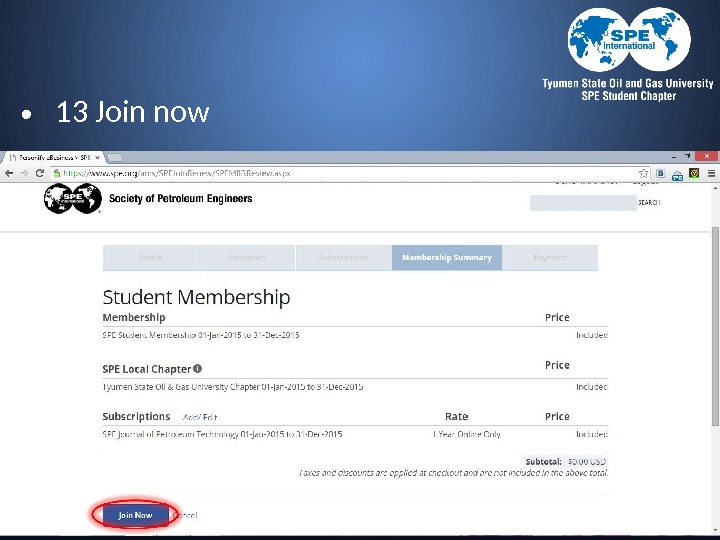This screenshot has height=540, width=720.
Task: Open the blue B extension icon
Action: tap(660, 174)
